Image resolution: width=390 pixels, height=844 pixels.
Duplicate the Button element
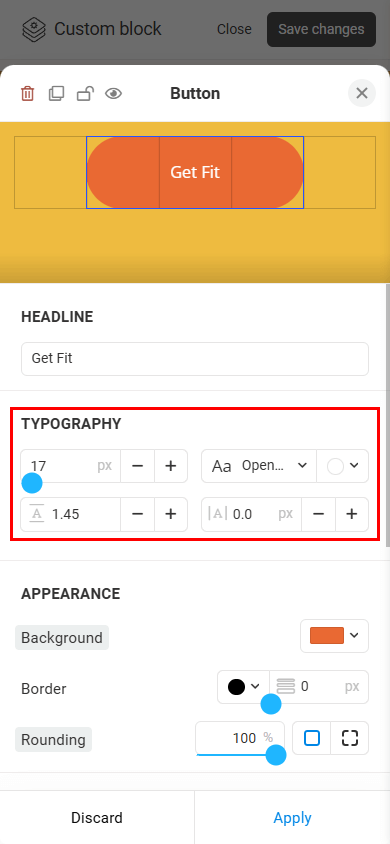tap(56, 94)
